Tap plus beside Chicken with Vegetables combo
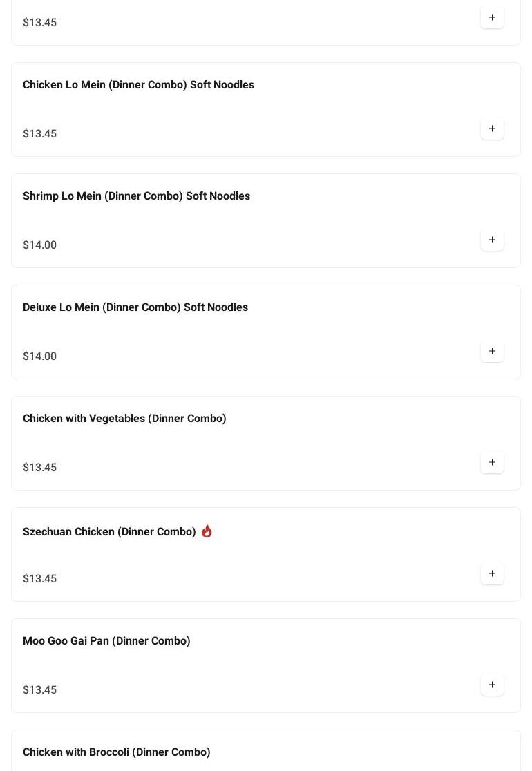Screen dimensions: 532x771 point(492,463)
